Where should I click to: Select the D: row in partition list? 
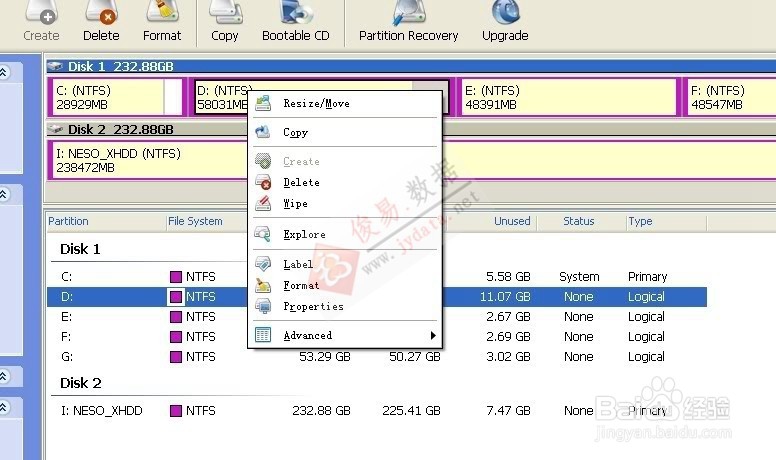click(377, 297)
